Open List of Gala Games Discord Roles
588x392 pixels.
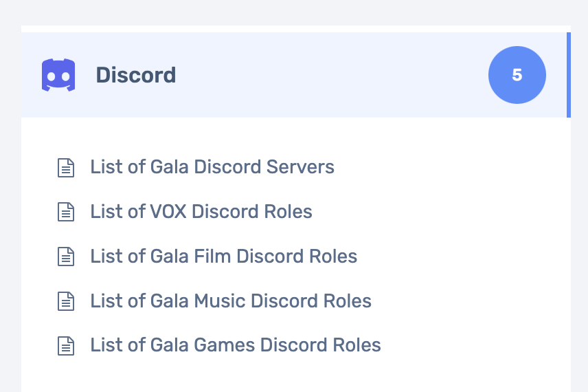tap(236, 345)
